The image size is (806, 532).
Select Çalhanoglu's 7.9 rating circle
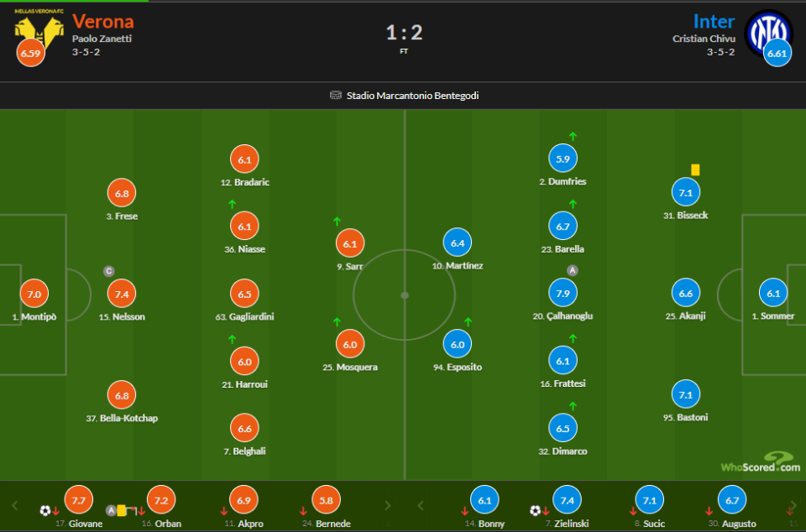pos(563,293)
